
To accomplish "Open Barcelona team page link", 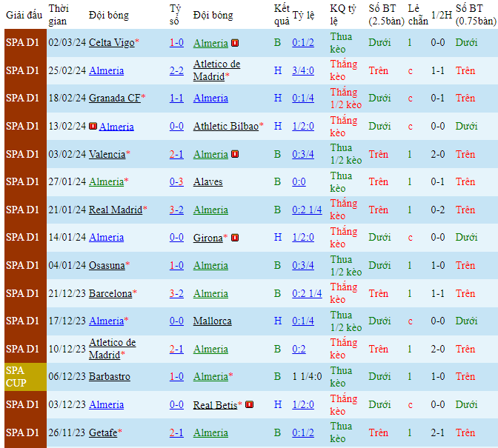I will click(110, 293).
